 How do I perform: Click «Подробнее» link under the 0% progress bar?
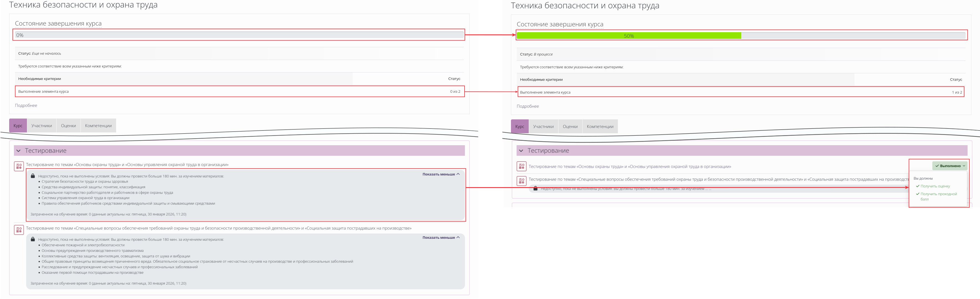coord(26,105)
